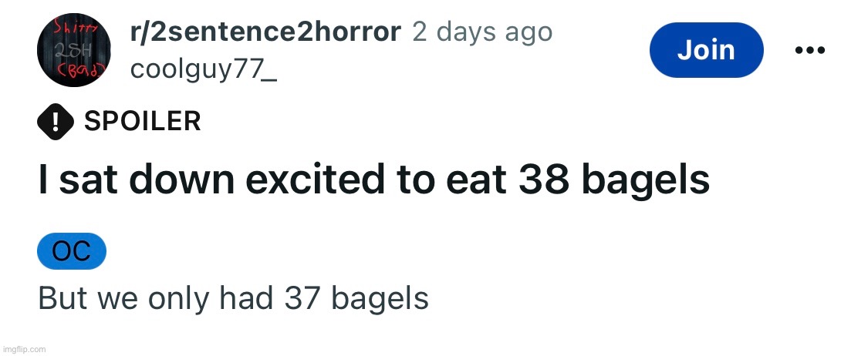Open coolguy77_ user profile
The width and height of the screenshot is (868, 356).
coord(203,69)
